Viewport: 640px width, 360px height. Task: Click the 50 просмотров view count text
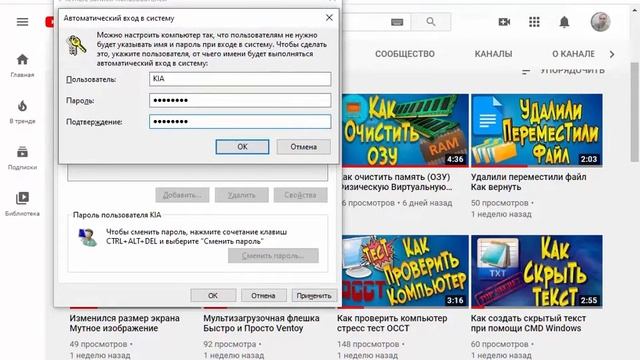(500, 203)
